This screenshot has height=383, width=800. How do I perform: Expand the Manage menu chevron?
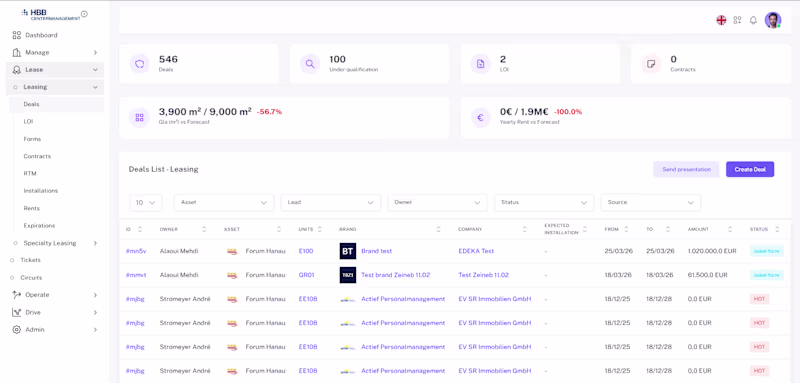95,53
